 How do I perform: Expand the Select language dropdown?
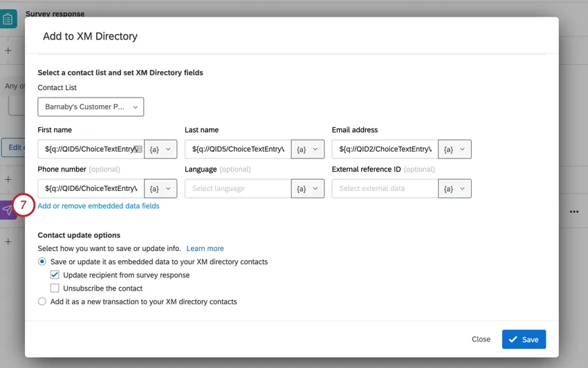pos(237,188)
